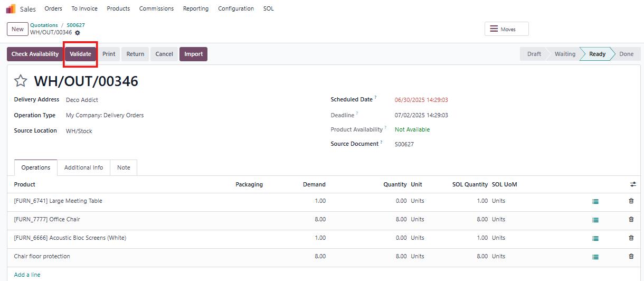The width and height of the screenshot is (644, 281).
Task: Click the Scheduled Date field
Action: click(x=421, y=100)
